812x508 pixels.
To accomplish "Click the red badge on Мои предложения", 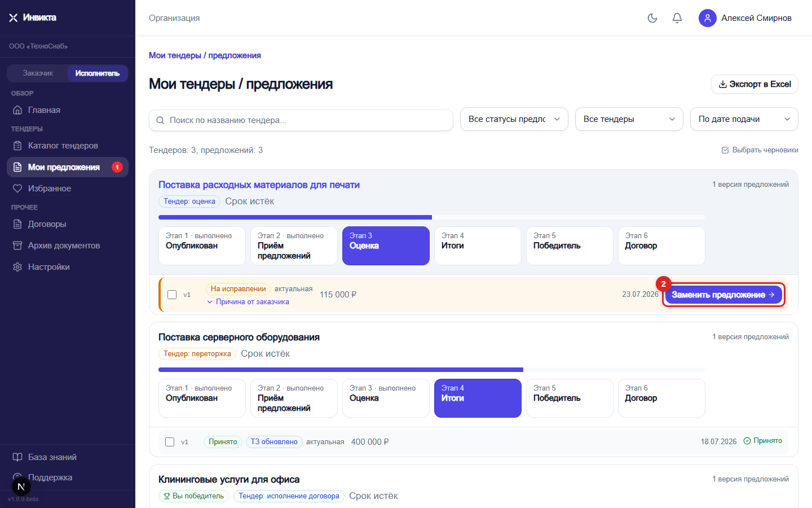I will click(117, 167).
